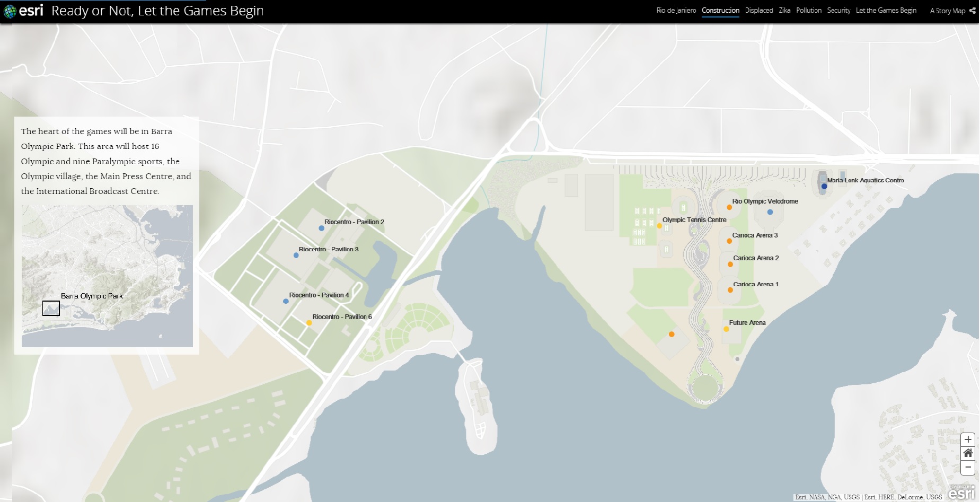Image resolution: width=980 pixels, height=502 pixels.
Task: Switch to the Displaced tab
Action: pos(758,11)
